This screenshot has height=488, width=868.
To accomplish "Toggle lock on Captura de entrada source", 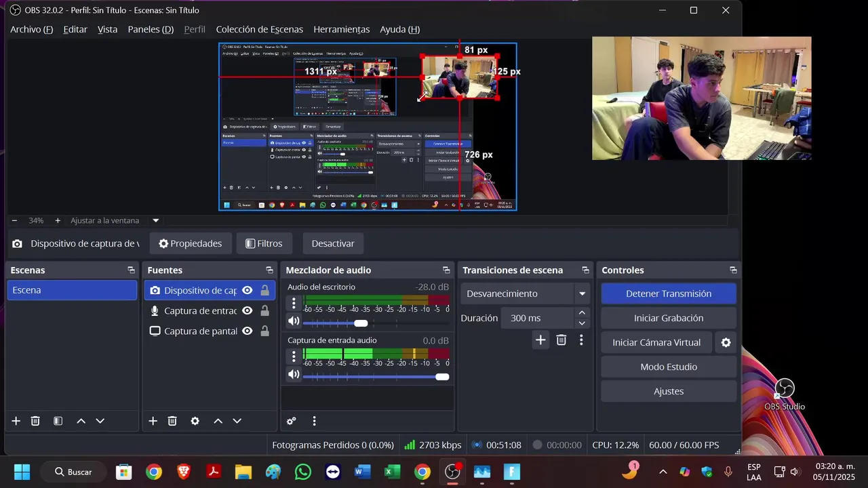I will 264,310.
